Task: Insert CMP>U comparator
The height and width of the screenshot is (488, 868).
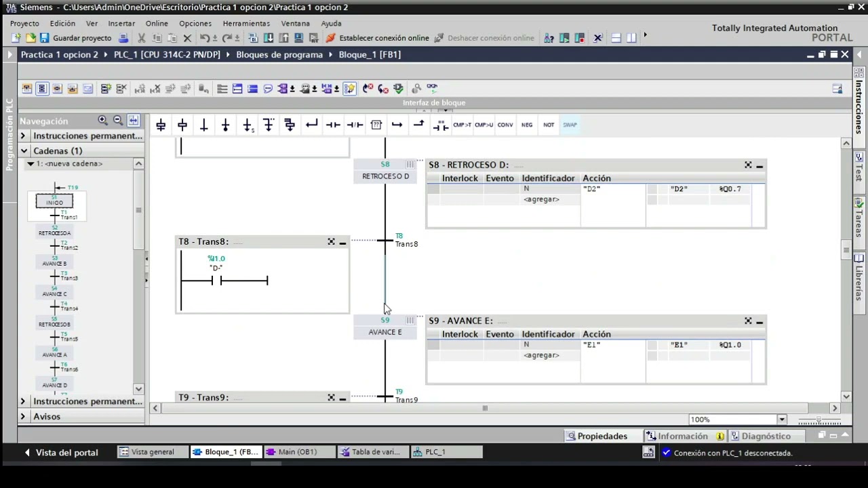Action: tap(484, 125)
